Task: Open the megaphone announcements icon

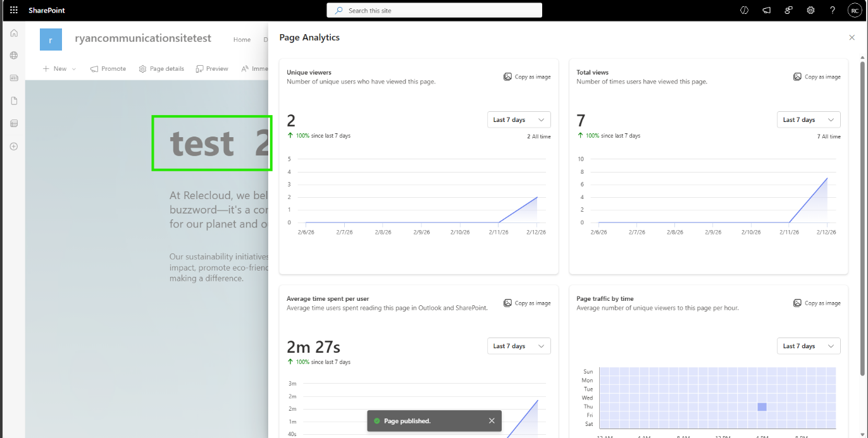Action: point(767,10)
